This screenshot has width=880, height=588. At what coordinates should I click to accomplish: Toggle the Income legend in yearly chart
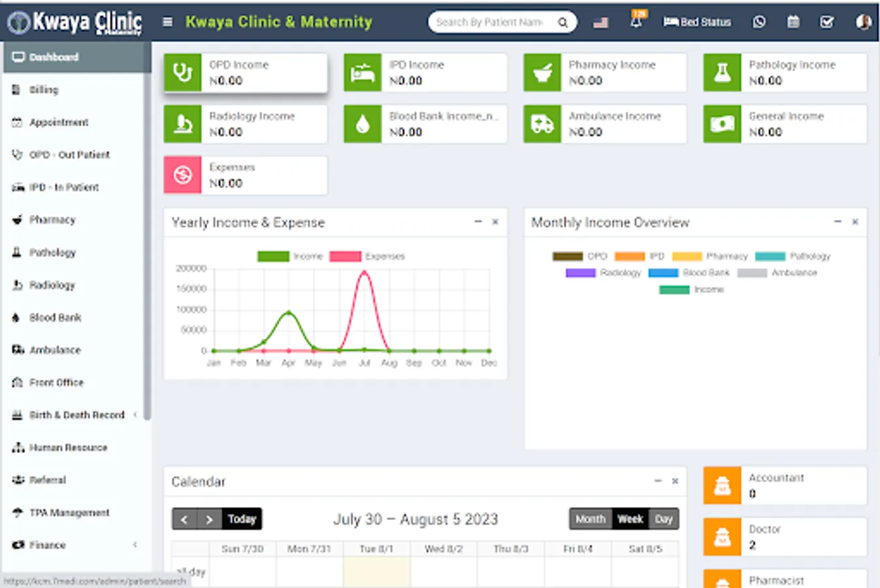[291, 256]
